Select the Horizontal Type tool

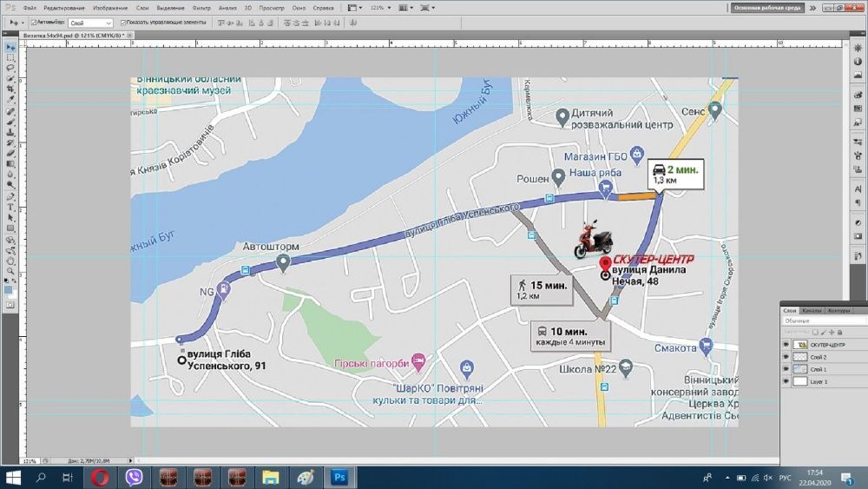[10, 207]
